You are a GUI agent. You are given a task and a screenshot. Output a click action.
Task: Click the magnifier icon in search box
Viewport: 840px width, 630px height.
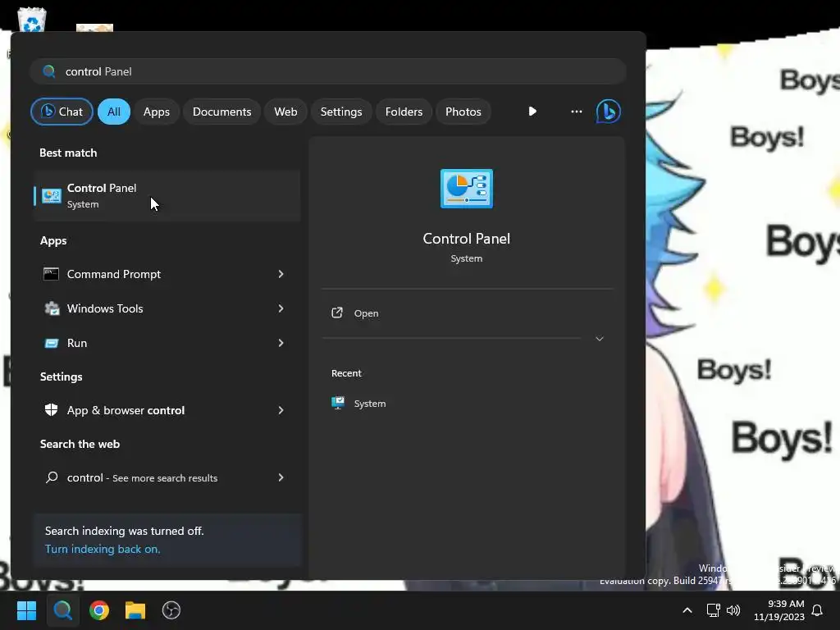48,71
